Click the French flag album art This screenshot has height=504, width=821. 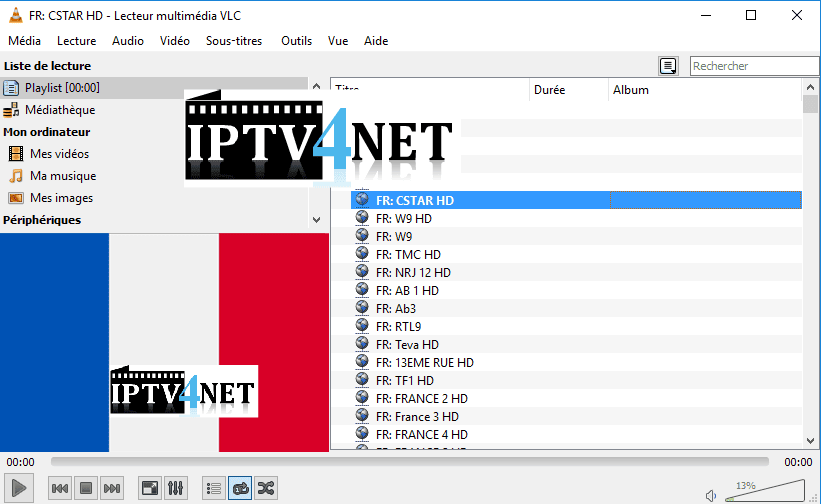point(164,342)
